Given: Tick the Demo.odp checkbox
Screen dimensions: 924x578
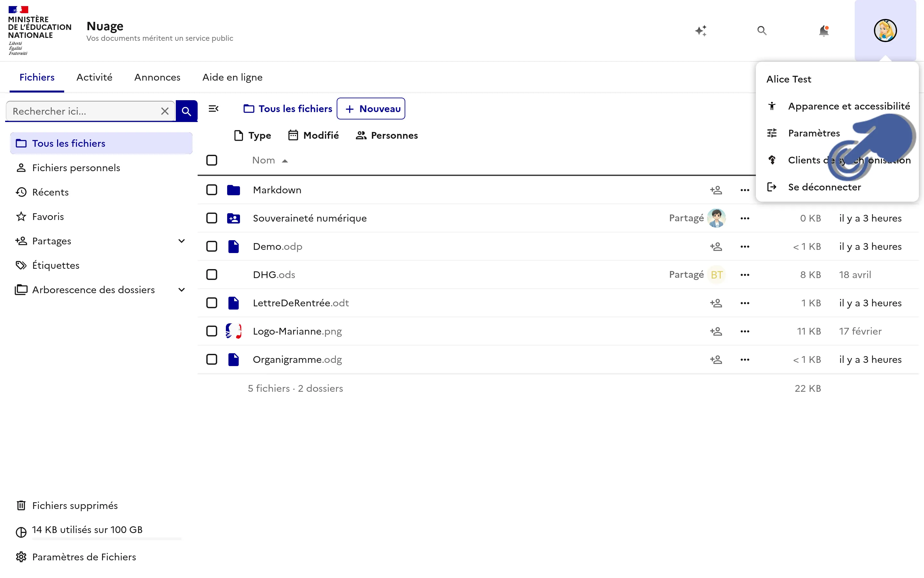Looking at the screenshot, I should pyautogui.click(x=211, y=247).
